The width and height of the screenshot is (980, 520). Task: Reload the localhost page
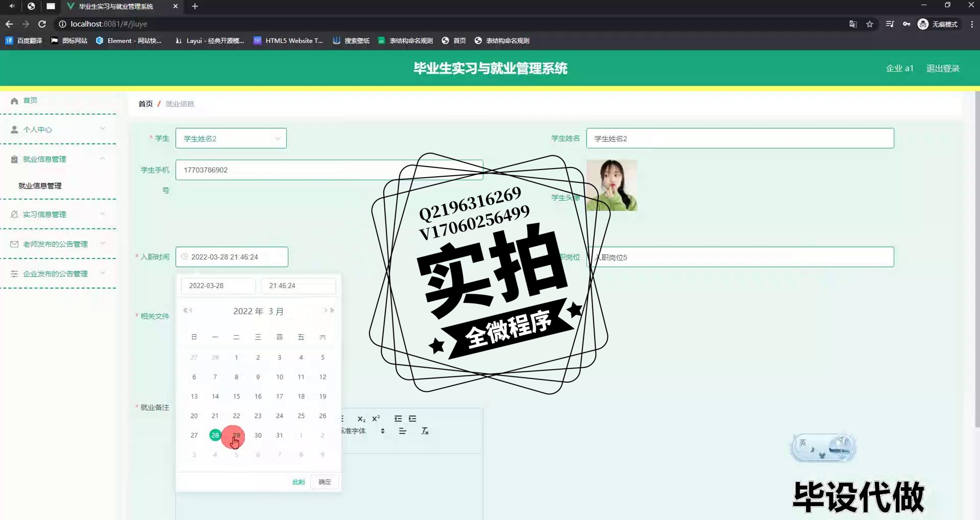[42, 24]
